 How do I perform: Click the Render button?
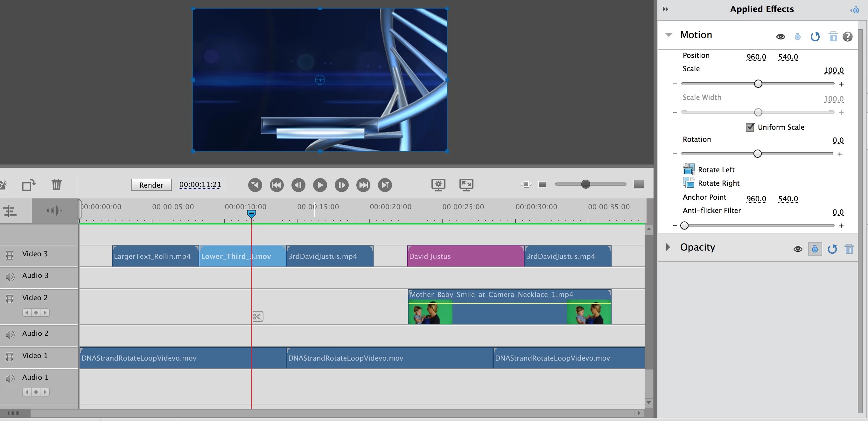tap(151, 185)
